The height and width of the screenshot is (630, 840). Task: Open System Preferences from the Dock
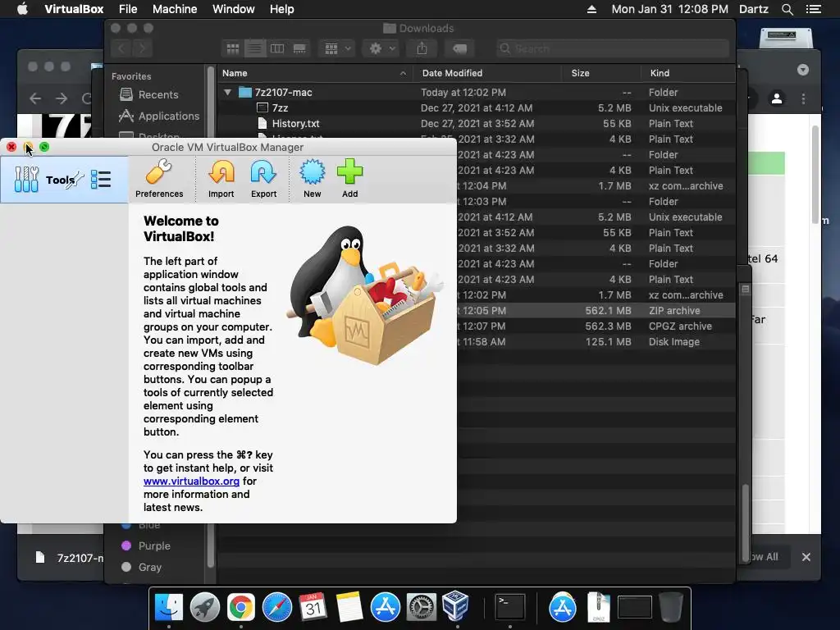421,608
